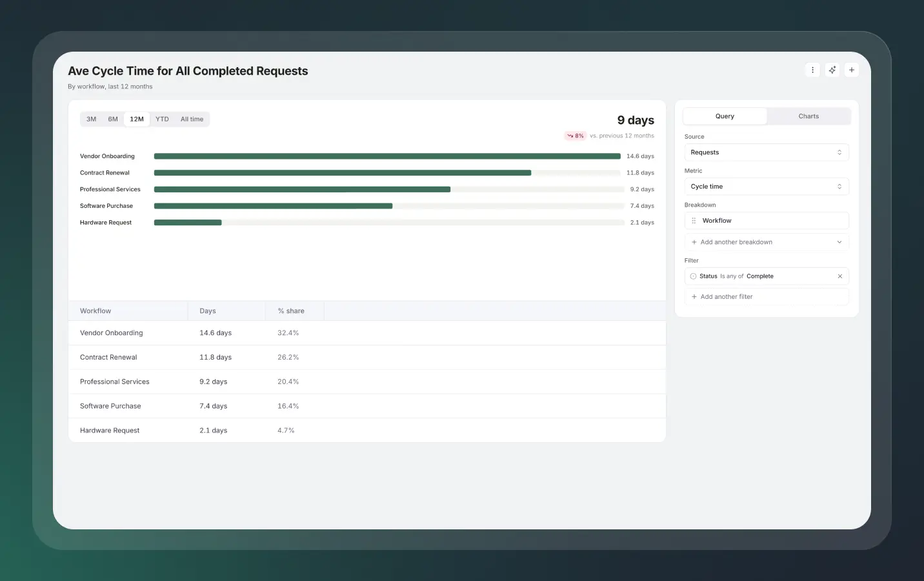The image size is (924, 581).
Task: Click the red 8% trend badge
Action: pyautogui.click(x=575, y=136)
